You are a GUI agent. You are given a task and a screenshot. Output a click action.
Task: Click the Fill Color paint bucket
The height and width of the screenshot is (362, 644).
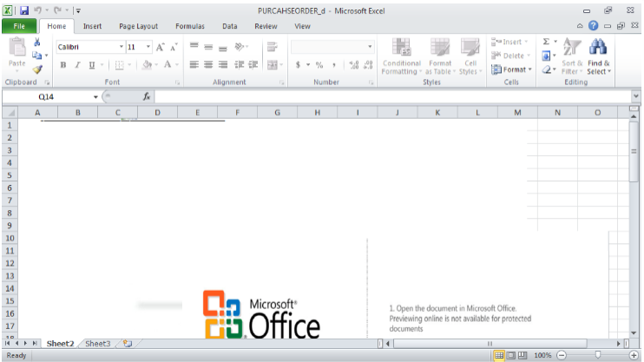tap(147, 64)
